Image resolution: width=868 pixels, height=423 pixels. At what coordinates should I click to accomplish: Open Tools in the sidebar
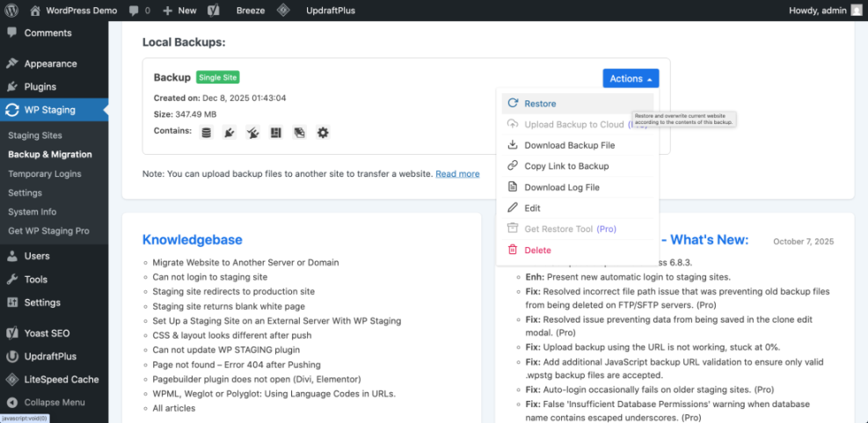click(x=55, y=279)
